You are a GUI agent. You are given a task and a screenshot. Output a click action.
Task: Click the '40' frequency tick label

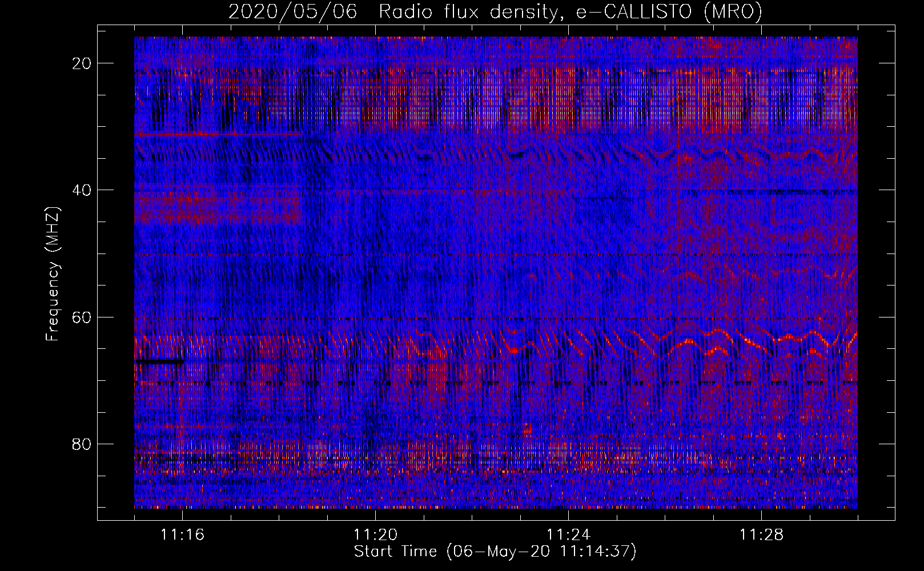tap(82, 190)
